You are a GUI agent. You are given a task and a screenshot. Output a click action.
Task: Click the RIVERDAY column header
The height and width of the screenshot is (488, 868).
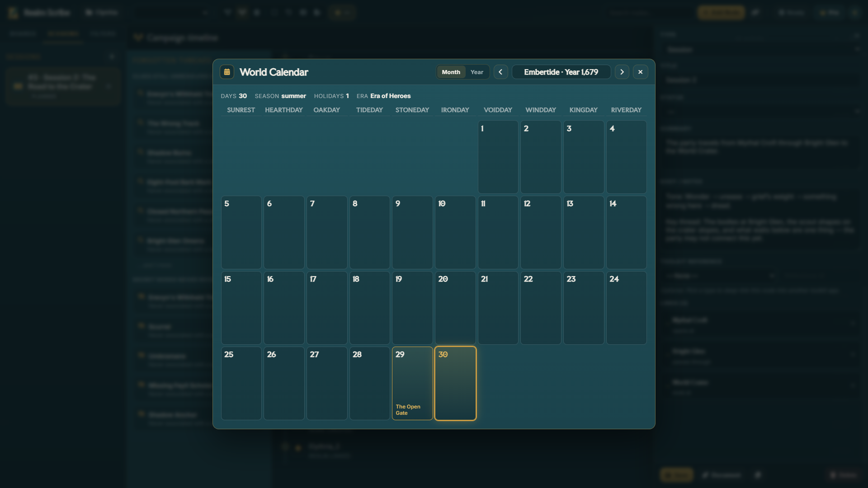pyautogui.click(x=626, y=110)
